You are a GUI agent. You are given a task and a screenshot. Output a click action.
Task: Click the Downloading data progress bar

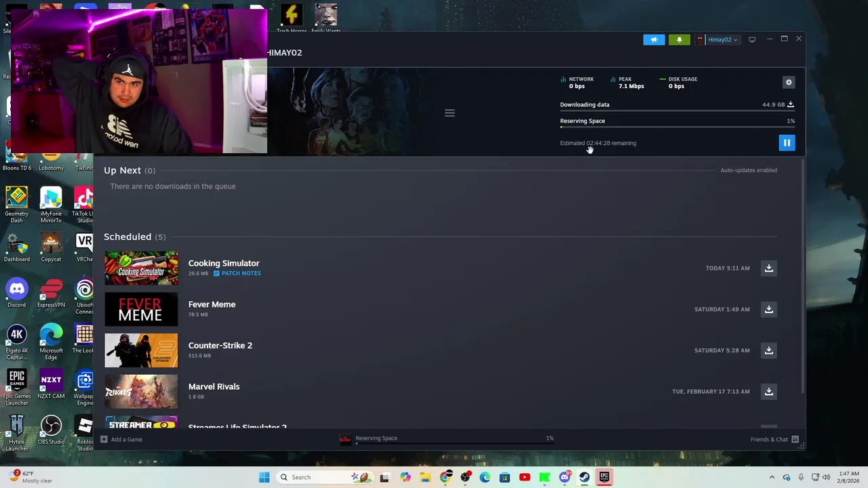677,110
